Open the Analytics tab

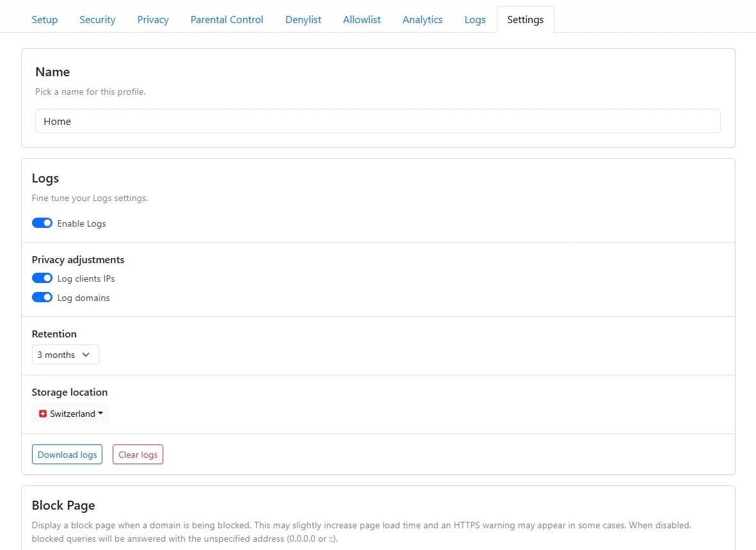[x=422, y=20]
